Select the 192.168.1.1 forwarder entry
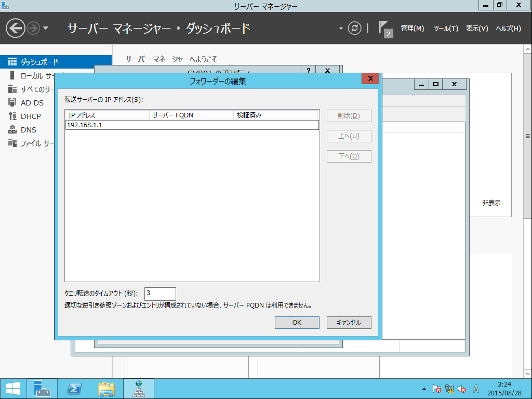Screen dimensions: 532x399 (192, 125)
